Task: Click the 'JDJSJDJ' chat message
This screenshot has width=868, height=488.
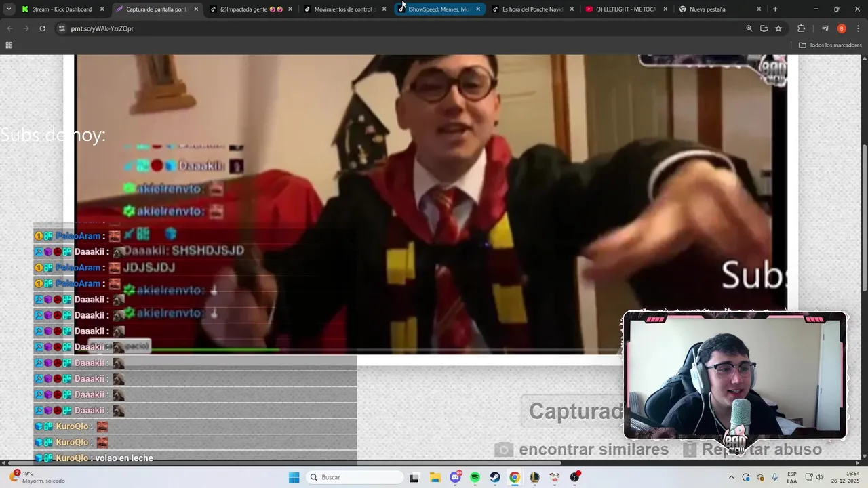Action: (149, 267)
